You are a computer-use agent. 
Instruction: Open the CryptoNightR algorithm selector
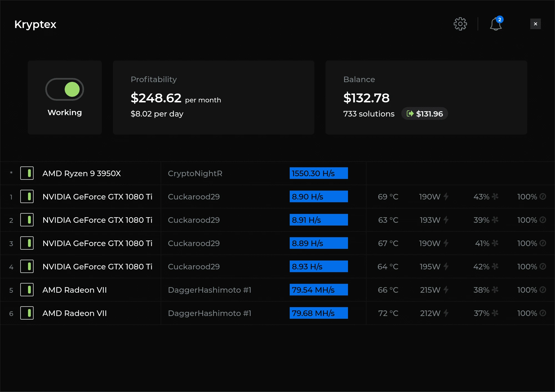(x=195, y=173)
